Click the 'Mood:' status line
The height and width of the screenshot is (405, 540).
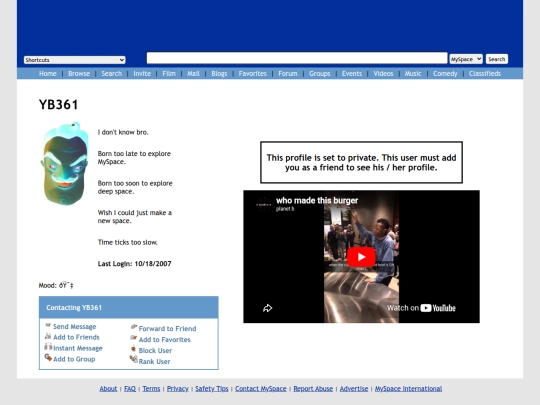[56, 285]
